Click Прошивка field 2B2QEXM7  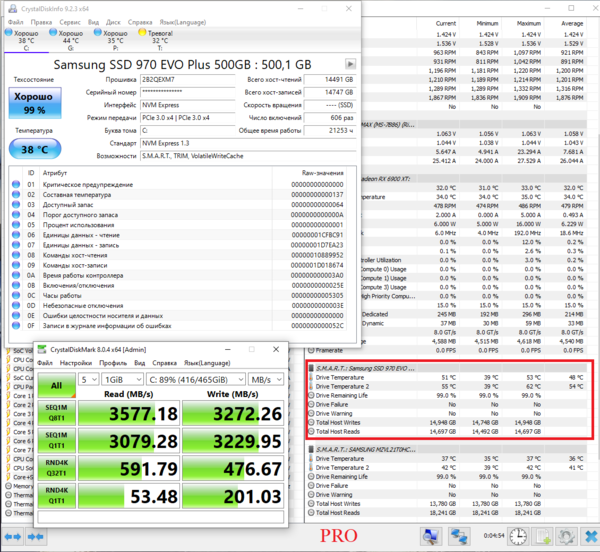click(188, 80)
